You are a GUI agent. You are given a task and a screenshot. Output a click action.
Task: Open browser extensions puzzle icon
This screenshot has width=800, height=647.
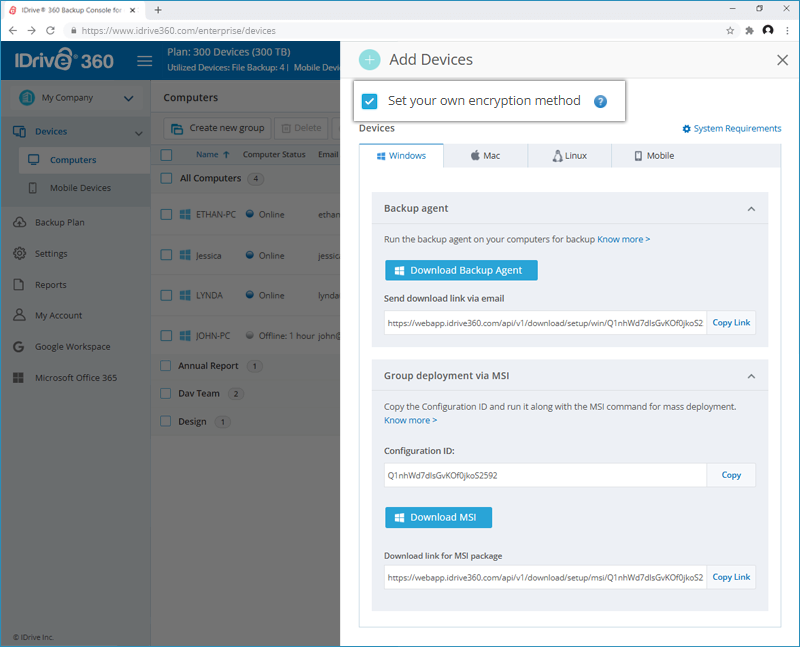(749, 31)
